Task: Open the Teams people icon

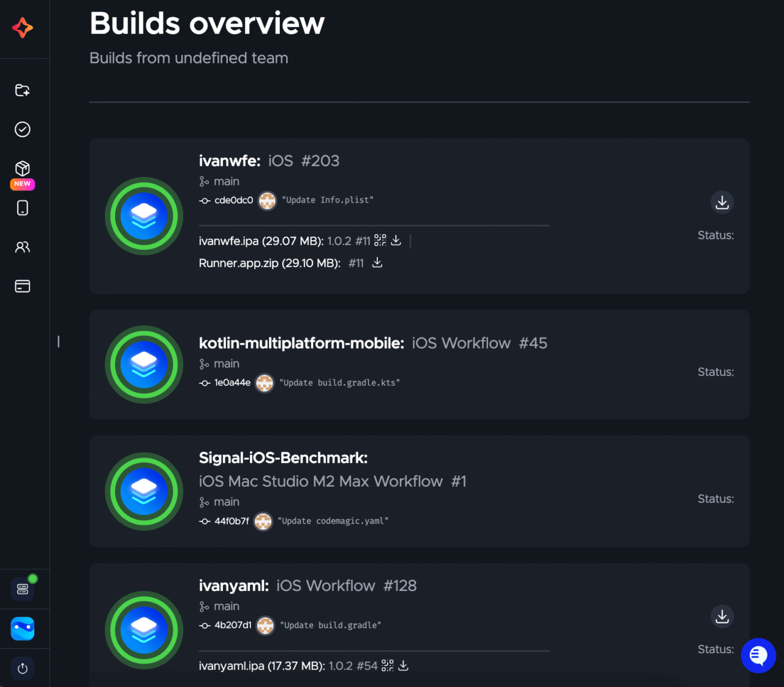Action: click(x=23, y=247)
